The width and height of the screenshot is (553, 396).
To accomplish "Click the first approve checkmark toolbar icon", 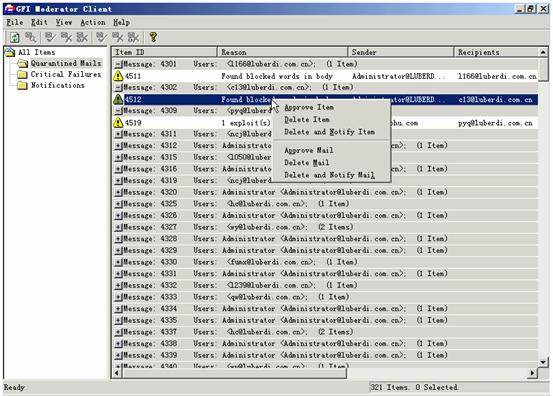I will [x=50, y=37].
